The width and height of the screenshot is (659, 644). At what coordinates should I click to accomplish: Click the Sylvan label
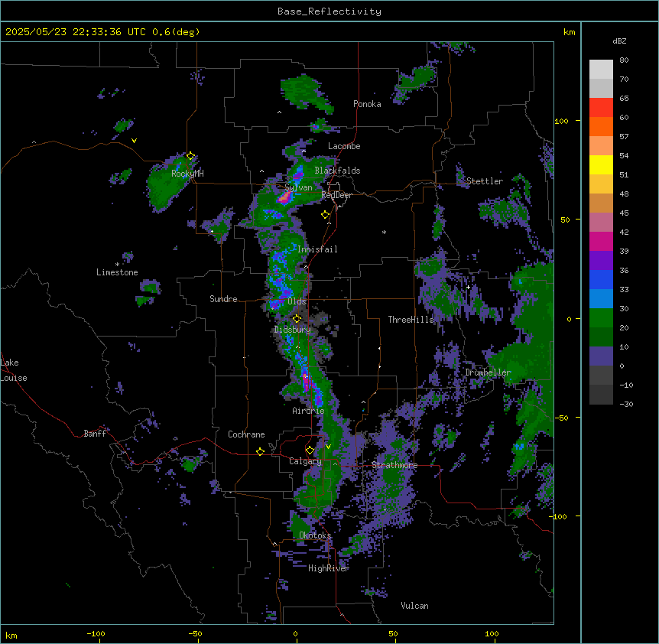(x=298, y=187)
